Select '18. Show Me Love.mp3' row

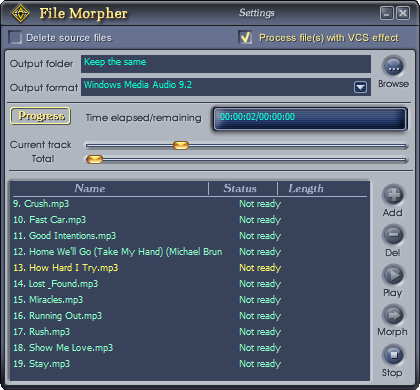(x=190, y=348)
